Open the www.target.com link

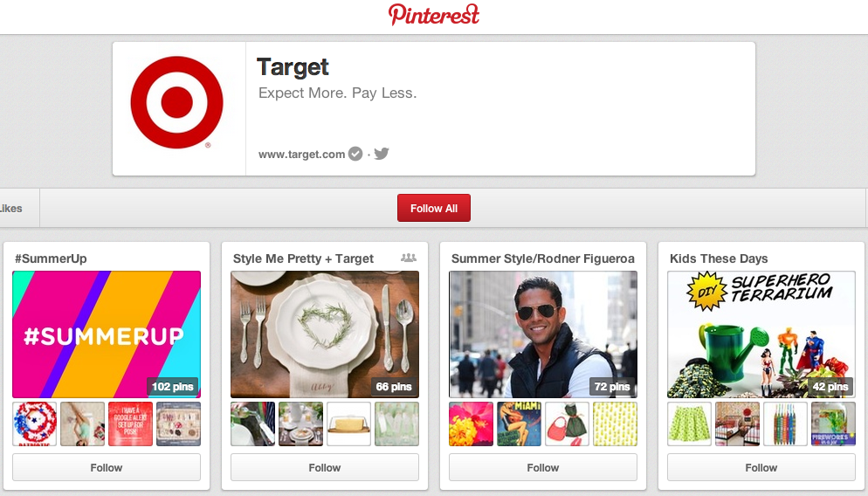301,155
